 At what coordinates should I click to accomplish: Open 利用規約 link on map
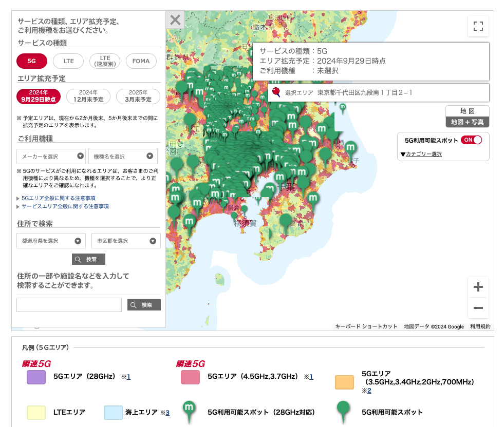click(x=480, y=326)
